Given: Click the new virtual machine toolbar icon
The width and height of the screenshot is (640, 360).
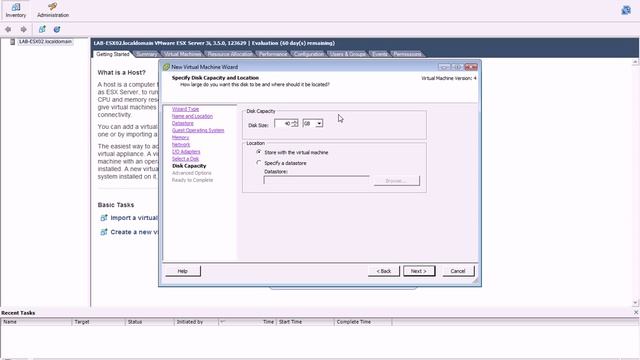Looking at the screenshot, I should point(42,29).
